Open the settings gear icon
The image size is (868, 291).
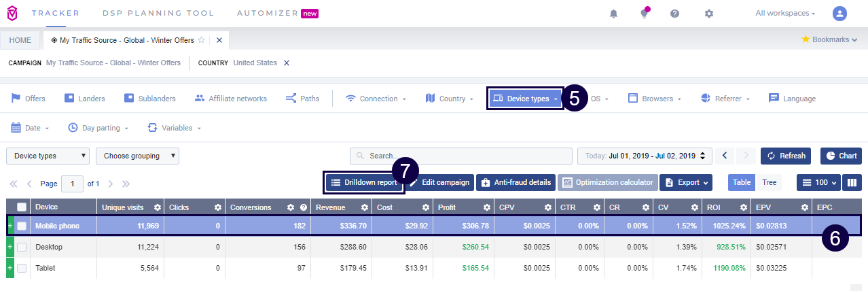[709, 14]
